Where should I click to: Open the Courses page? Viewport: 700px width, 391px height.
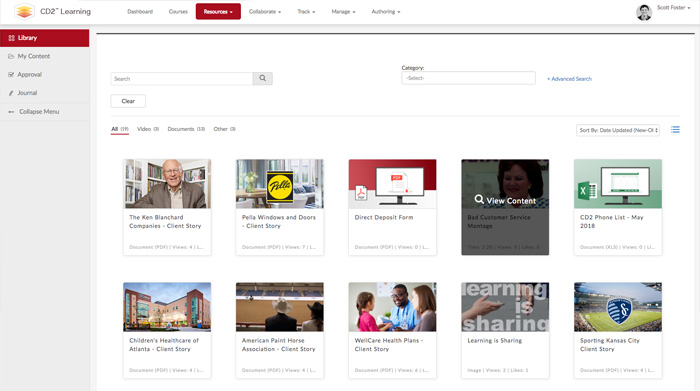point(178,12)
